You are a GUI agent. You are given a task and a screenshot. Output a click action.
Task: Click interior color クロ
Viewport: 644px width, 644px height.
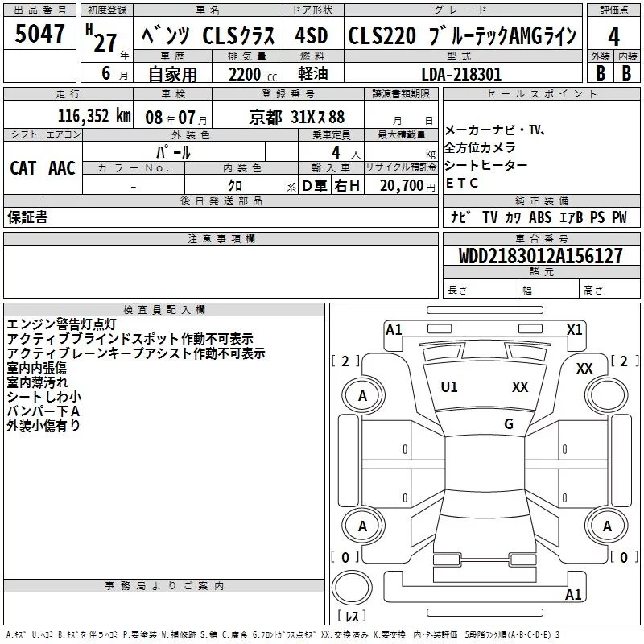point(235,186)
